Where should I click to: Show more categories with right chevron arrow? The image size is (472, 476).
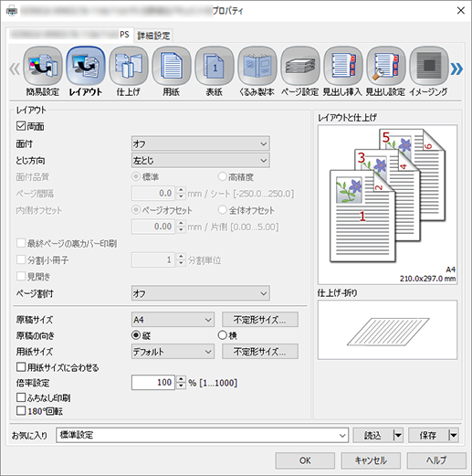coord(456,69)
